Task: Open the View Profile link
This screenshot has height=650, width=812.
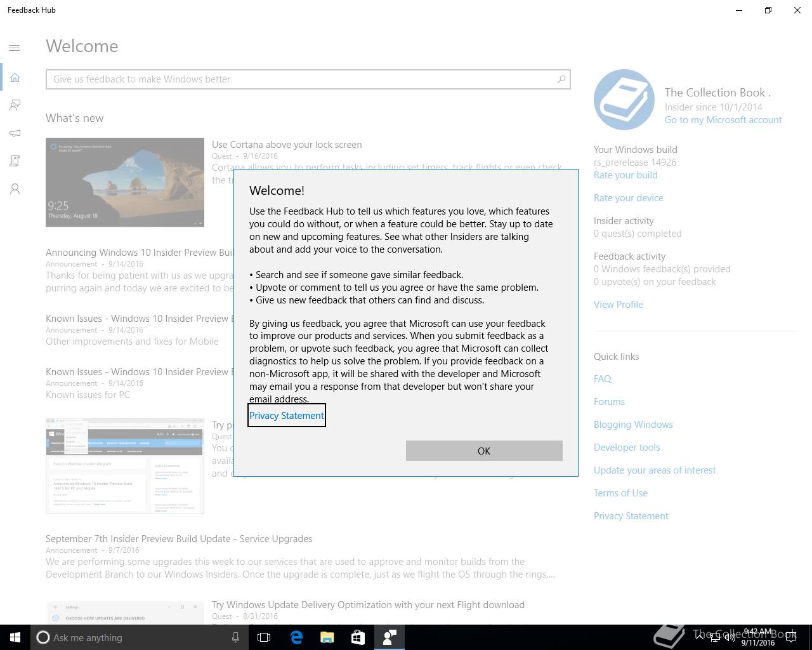Action: (619, 305)
